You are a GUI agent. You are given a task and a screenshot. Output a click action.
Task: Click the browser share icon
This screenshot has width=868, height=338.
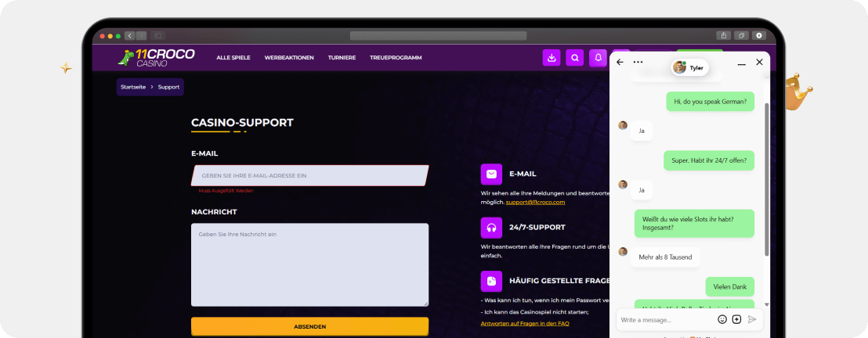point(723,35)
